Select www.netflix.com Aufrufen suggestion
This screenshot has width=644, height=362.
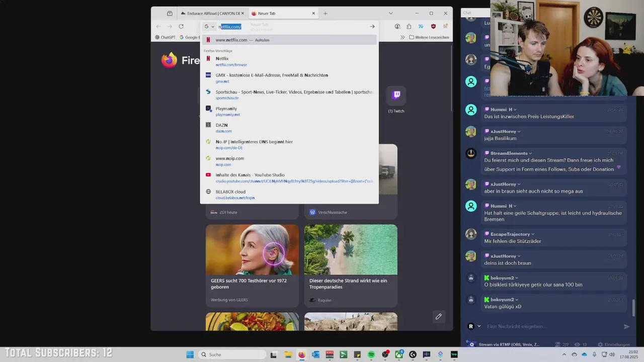289,40
